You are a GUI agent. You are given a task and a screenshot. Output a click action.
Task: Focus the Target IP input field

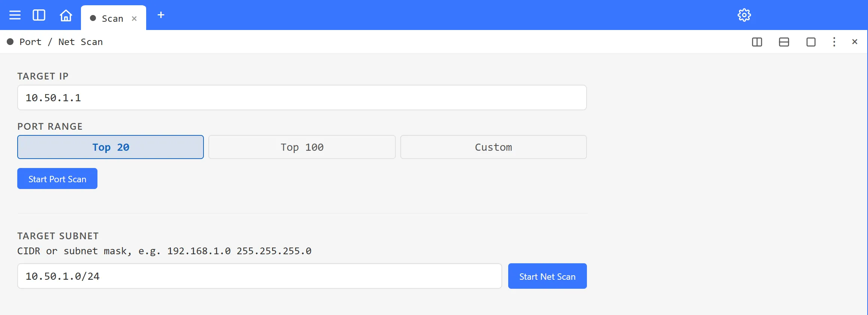click(x=302, y=97)
